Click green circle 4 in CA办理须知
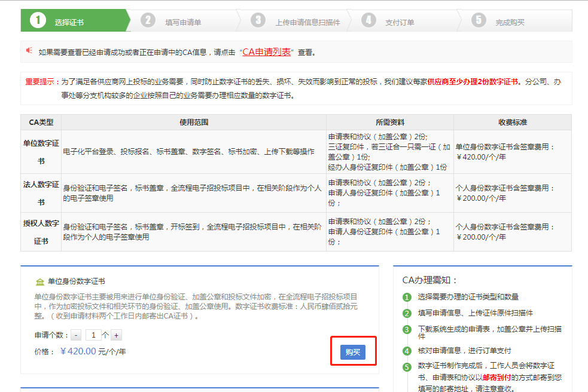 (407, 351)
